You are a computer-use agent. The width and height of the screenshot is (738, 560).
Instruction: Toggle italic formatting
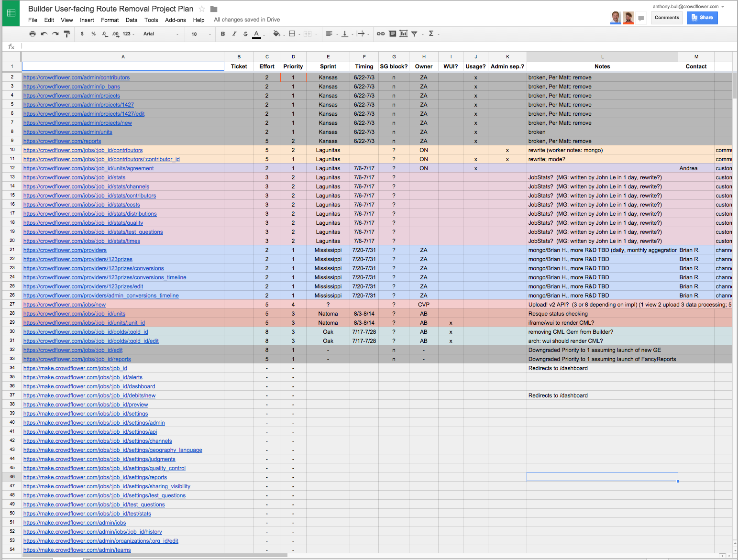[x=234, y=34]
